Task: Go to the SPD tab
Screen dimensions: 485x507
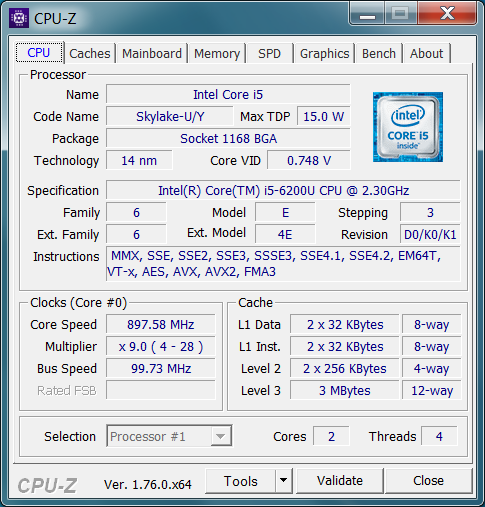Action: click(270, 53)
